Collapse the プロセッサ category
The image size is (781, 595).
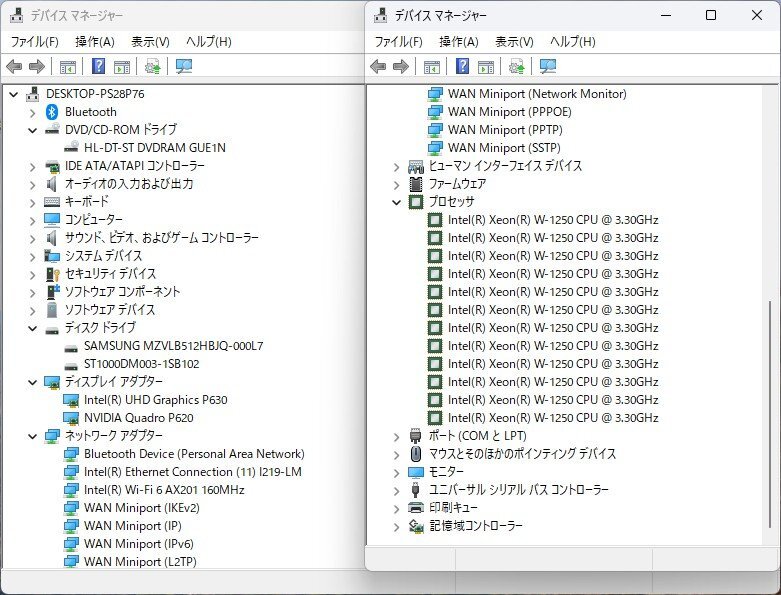point(396,202)
